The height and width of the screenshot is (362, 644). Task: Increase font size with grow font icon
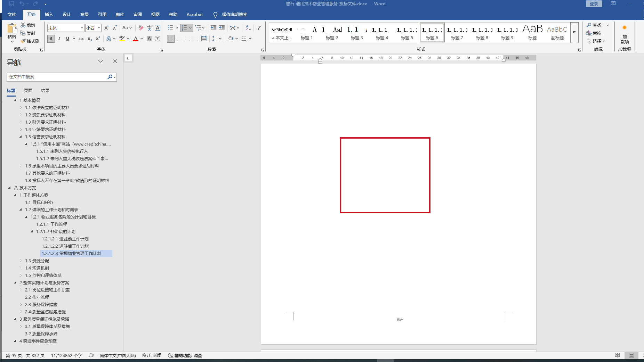tap(106, 28)
